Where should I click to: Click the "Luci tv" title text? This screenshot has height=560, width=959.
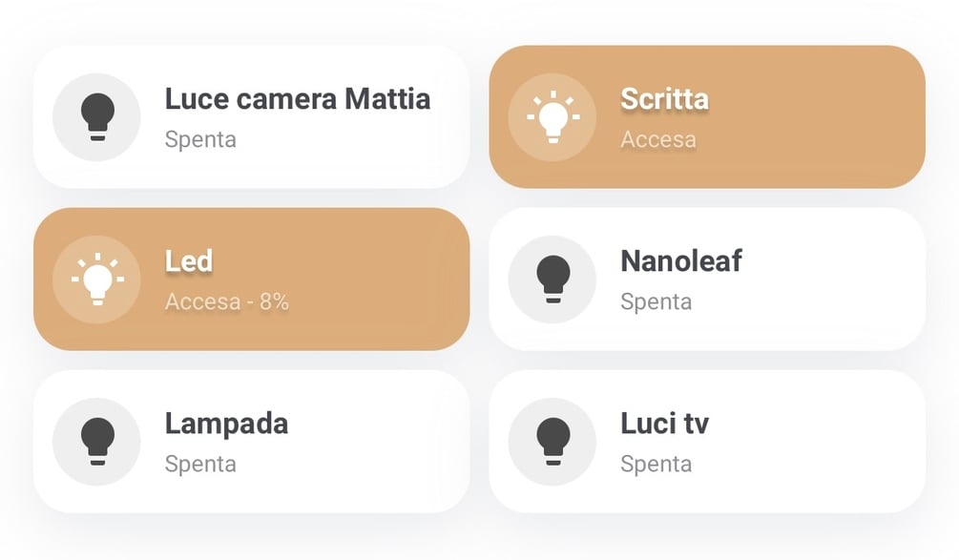click(664, 423)
